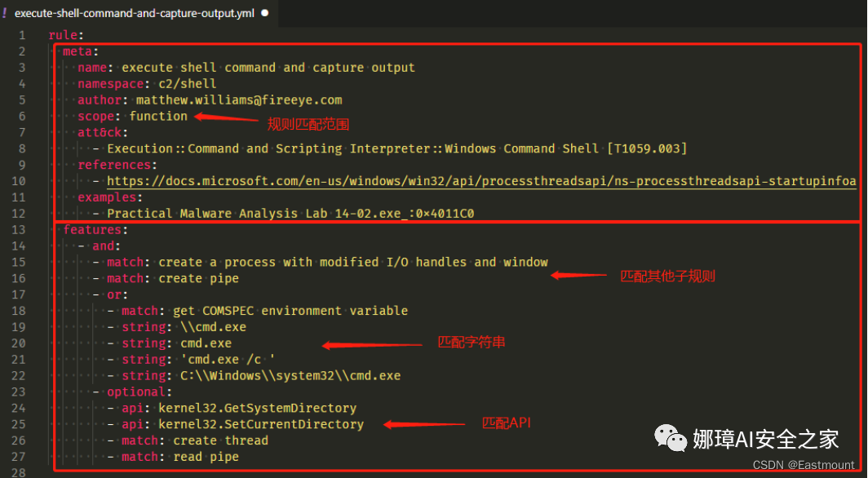
Task: Click the value 'execute shell command and capture output'
Action: (x=268, y=68)
